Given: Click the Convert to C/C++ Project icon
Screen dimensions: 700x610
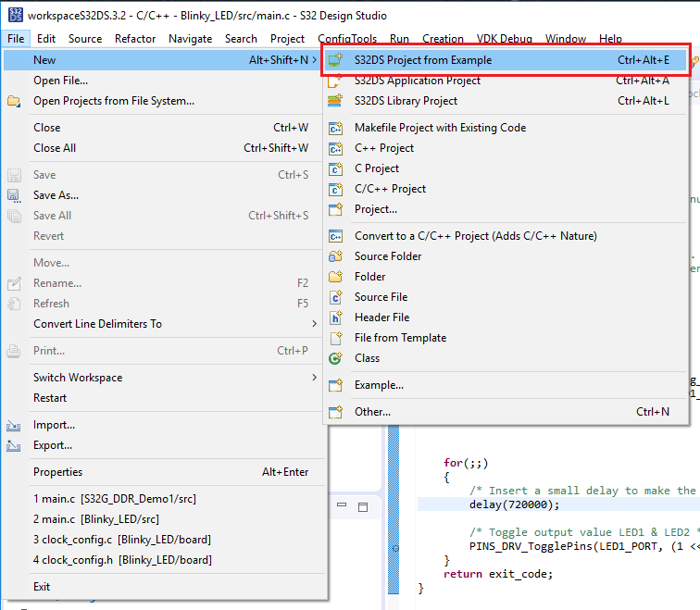Looking at the screenshot, I should (335, 236).
